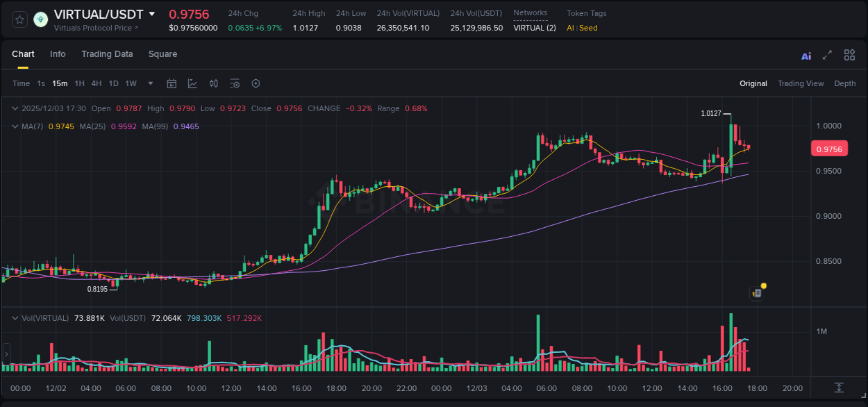This screenshot has height=407, width=868.
Task: Collapse the OHLC price info row
Action: (14, 108)
